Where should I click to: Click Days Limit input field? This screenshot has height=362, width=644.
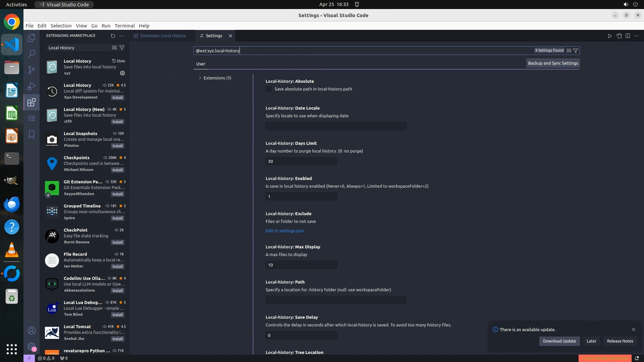point(301,161)
